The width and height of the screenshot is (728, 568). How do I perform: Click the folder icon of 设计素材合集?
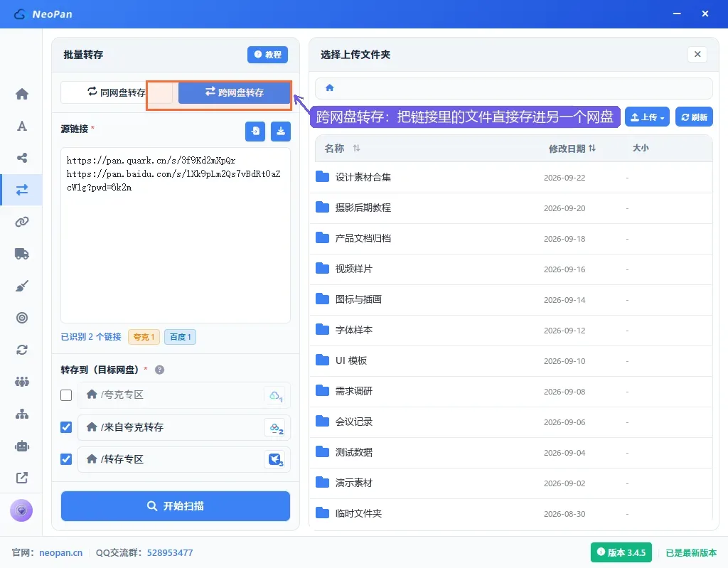pyautogui.click(x=322, y=177)
